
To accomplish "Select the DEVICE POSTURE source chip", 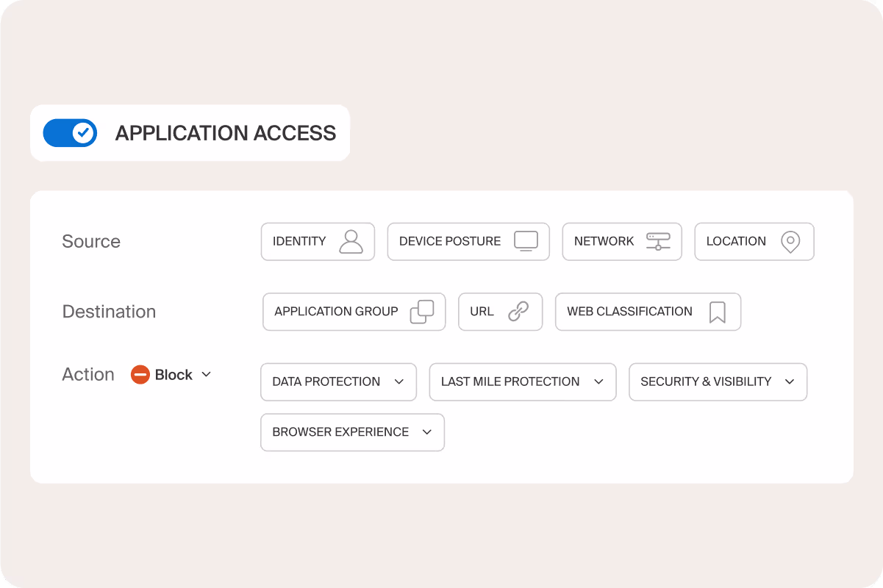I will pos(449,241).
